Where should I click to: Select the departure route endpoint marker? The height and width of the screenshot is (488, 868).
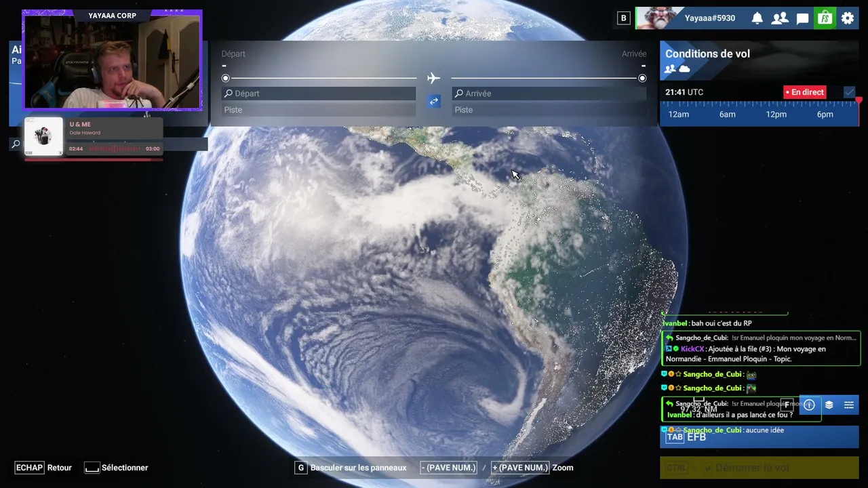(x=226, y=79)
